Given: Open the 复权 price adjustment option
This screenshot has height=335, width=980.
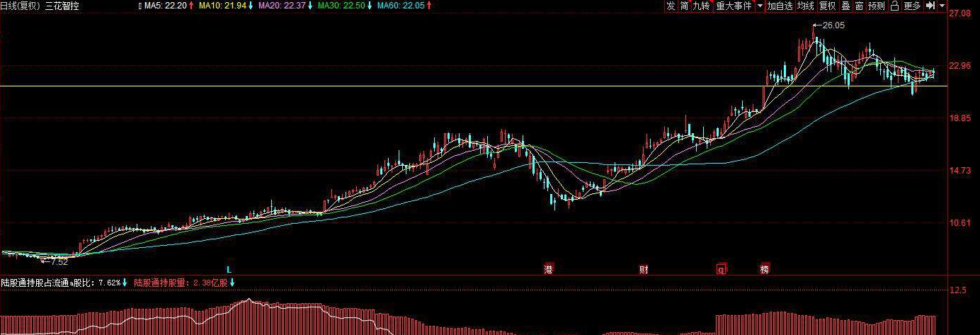Looking at the screenshot, I should [x=827, y=6].
